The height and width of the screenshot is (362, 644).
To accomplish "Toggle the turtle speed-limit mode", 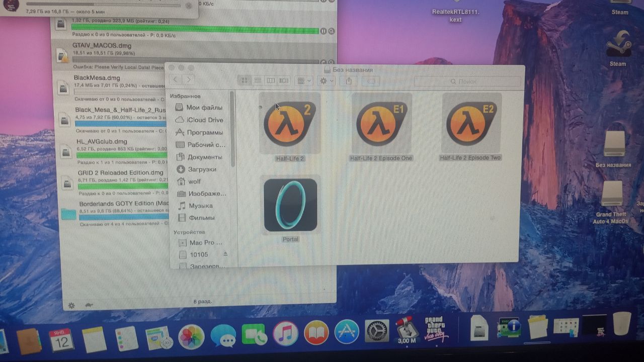I will tap(89, 305).
